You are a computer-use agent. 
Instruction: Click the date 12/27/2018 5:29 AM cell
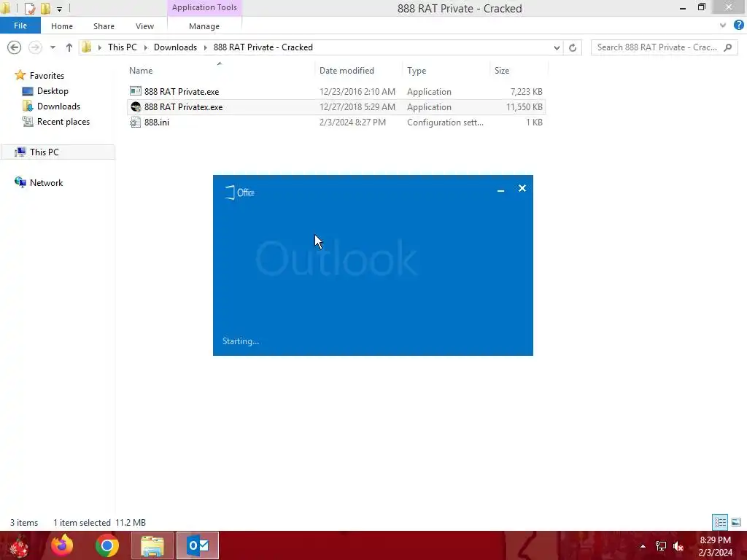coord(357,106)
